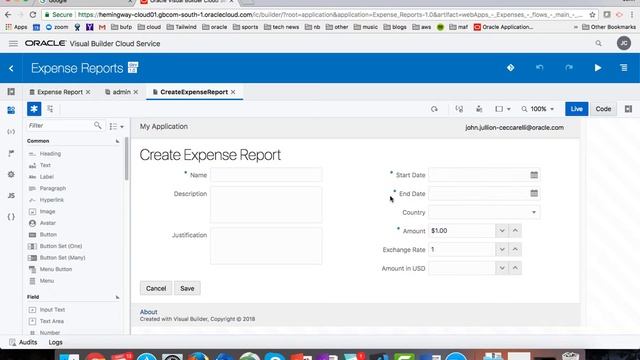Open the Web Applications sidebar icon
Screen dimensions: 640x360
[x=11, y=110]
